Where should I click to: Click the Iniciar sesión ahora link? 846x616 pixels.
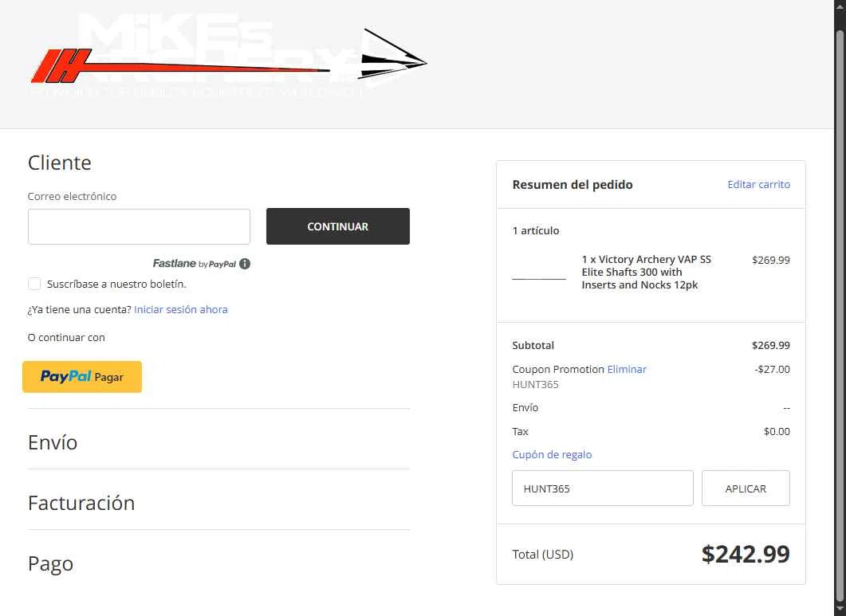(x=181, y=310)
